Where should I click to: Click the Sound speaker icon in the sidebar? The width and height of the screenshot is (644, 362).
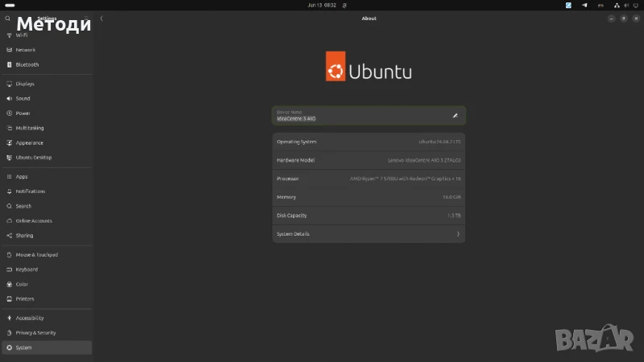point(9,98)
